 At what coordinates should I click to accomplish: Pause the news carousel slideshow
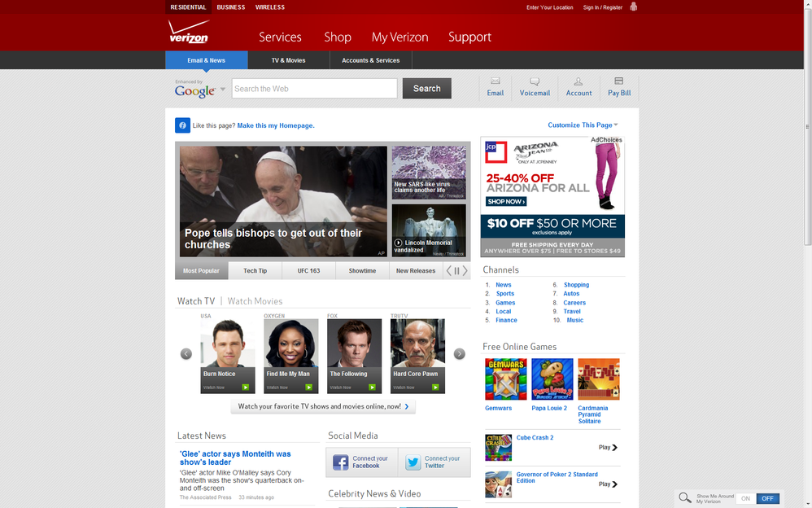point(456,271)
